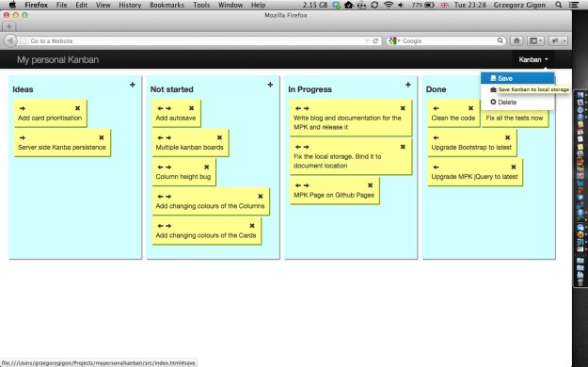Delete 'Upgrade MPK jQuery to latest' card
The image size is (588, 367).
point(514,167)
